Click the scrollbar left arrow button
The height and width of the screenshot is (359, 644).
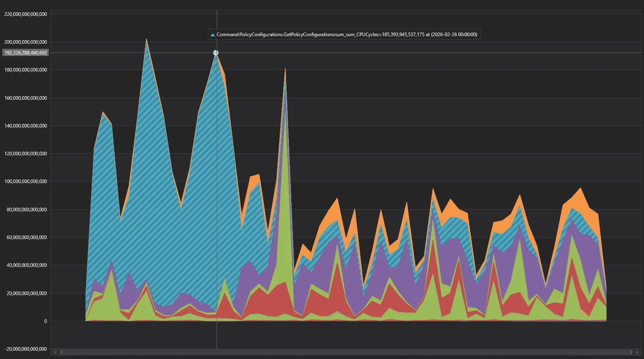(x=56, y=352)
